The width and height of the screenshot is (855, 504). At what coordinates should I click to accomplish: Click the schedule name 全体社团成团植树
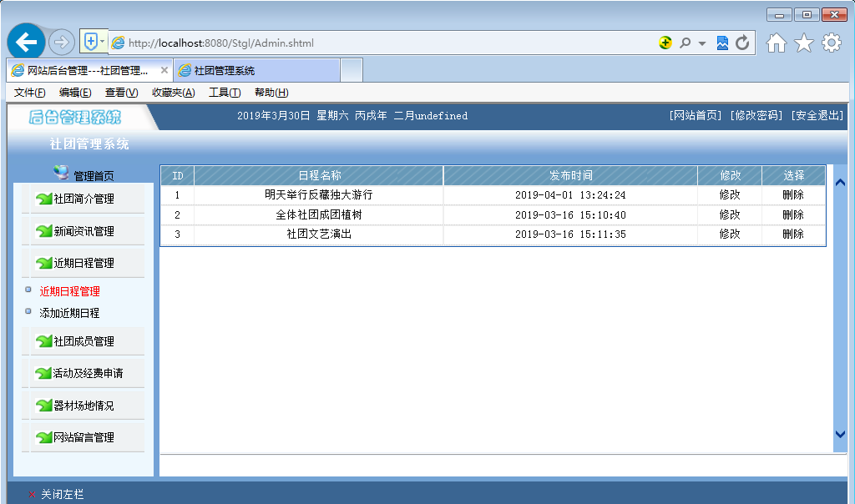click(319, 214)
